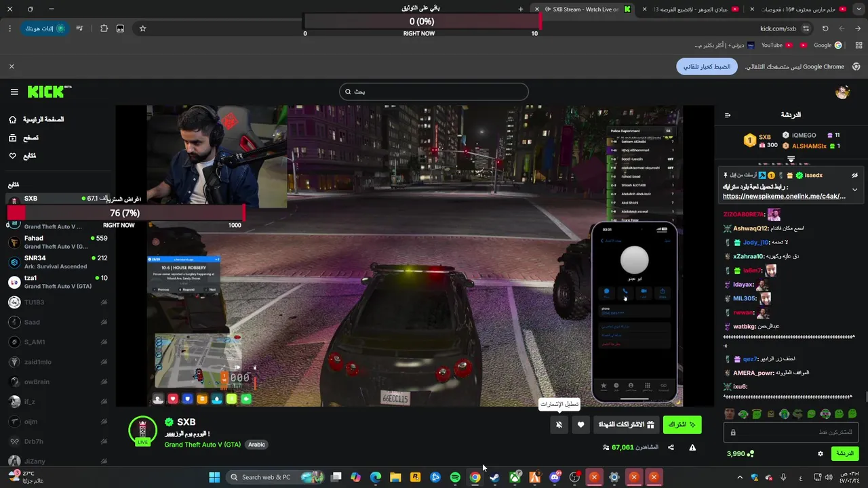Open the media controls icon in toolbar
This screenshot has width=868, height=488.
(x=80, y=28)
